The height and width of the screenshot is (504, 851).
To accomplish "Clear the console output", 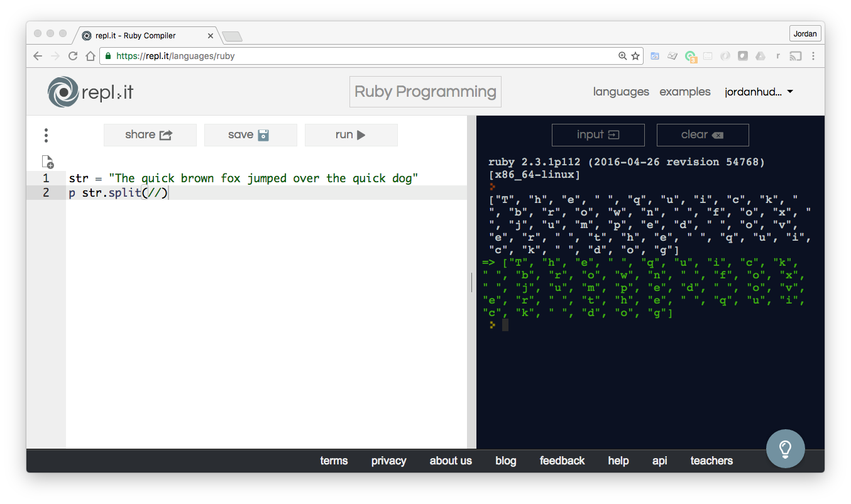I will pyautogui.click(x=703, y=134).
